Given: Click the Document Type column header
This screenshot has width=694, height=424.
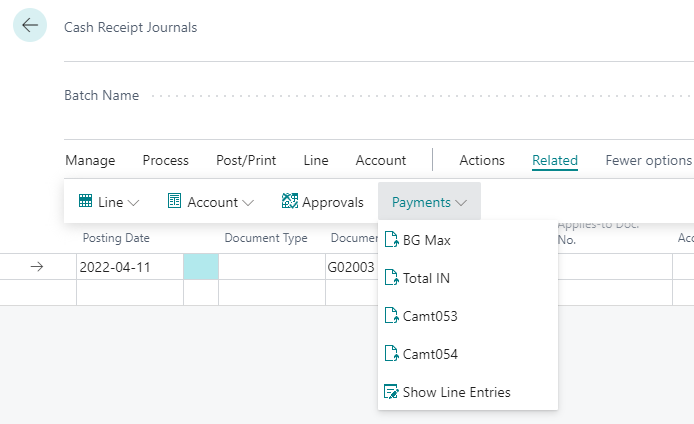Looking at the screenshot, I should pos(266,238).
